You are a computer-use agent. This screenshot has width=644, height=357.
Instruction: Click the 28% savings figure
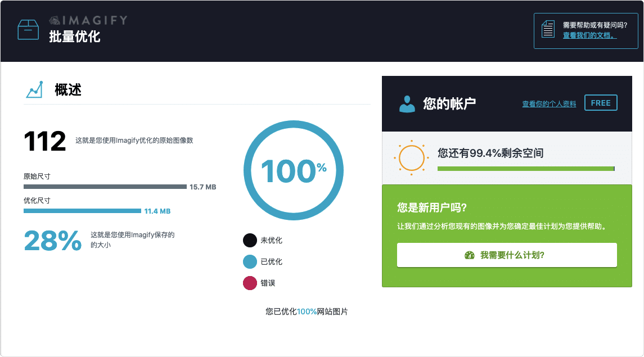click(52, 241)
